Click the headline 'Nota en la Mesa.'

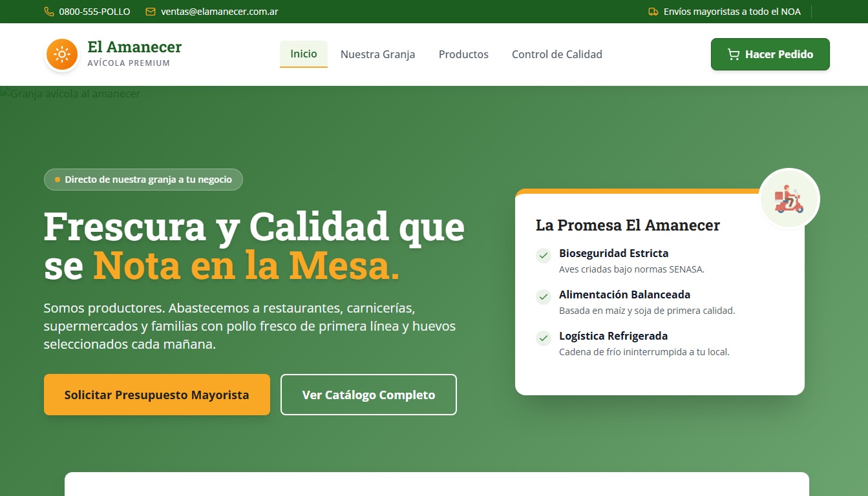pos(246,266)
